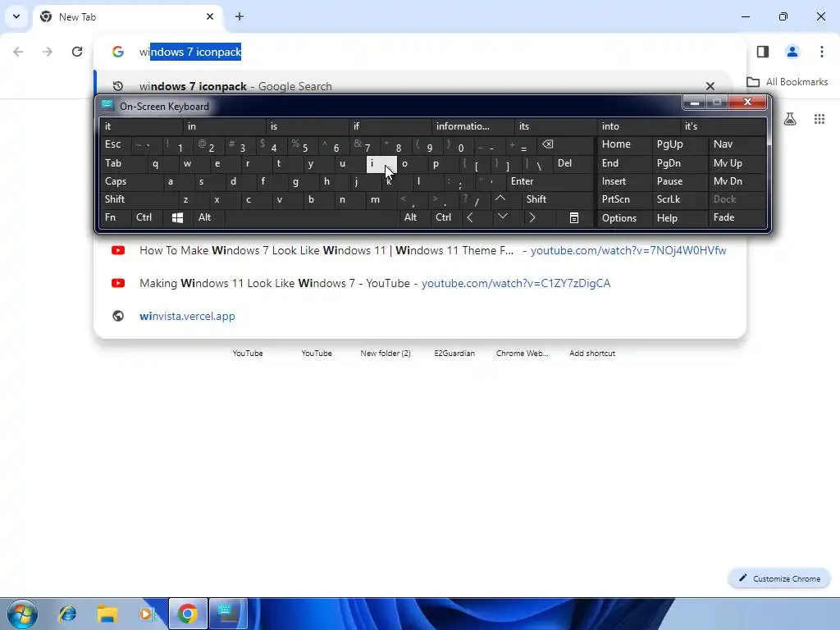Open winvista.vercel.app suggestion
Screen dimensions: 840x630
tap(420, 316)
